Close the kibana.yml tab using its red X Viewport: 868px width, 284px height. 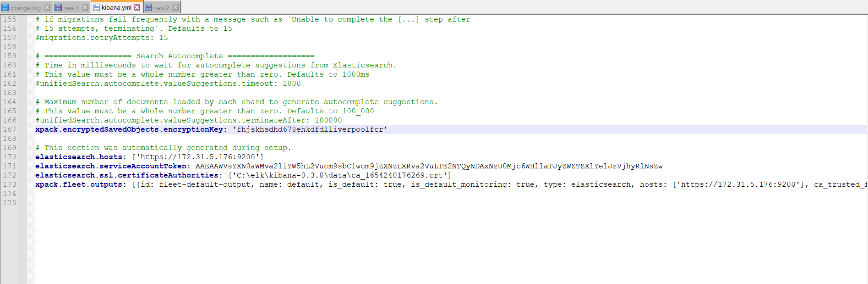click(x=137, y=7)
